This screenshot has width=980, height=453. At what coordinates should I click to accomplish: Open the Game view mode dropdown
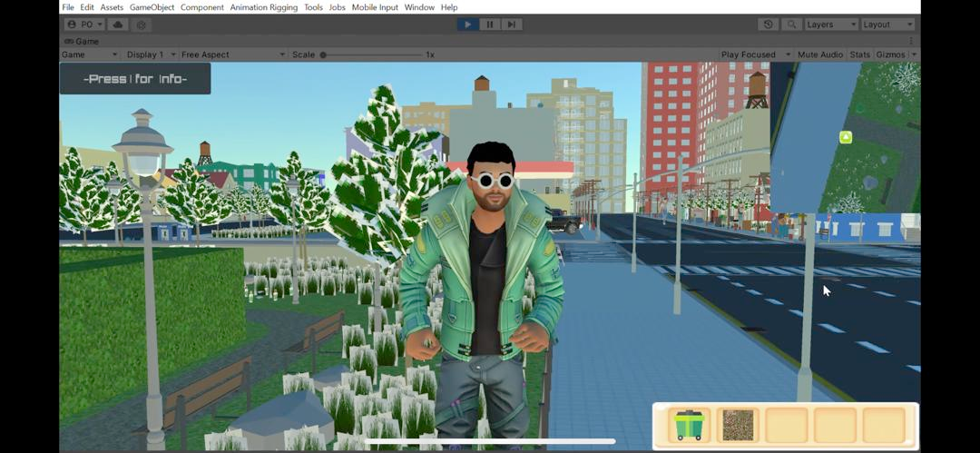(89, 54)
